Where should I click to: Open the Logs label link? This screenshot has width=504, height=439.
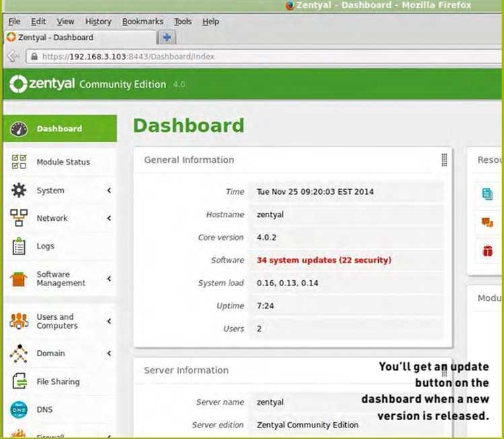[x=45, y=246]
